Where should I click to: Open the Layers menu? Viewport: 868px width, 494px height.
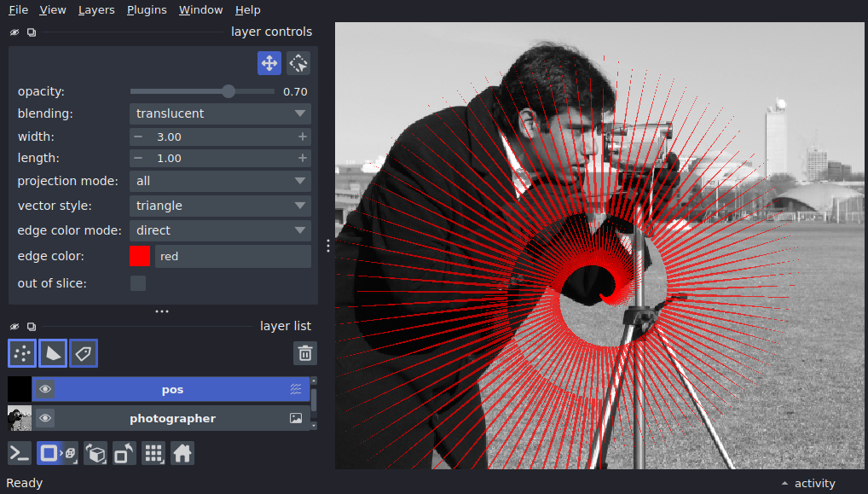click(96, 10)
